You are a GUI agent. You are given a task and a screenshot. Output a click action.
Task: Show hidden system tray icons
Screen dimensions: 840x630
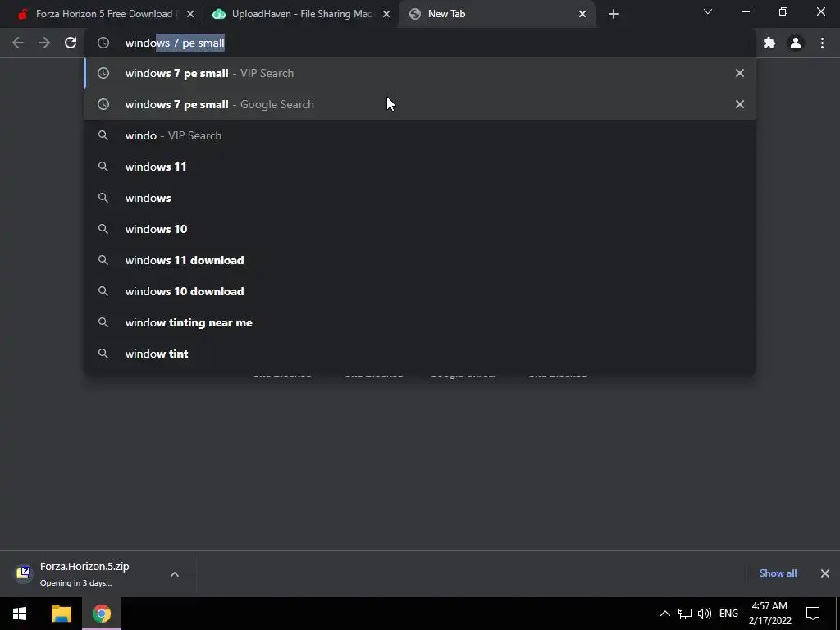point(664,614)
